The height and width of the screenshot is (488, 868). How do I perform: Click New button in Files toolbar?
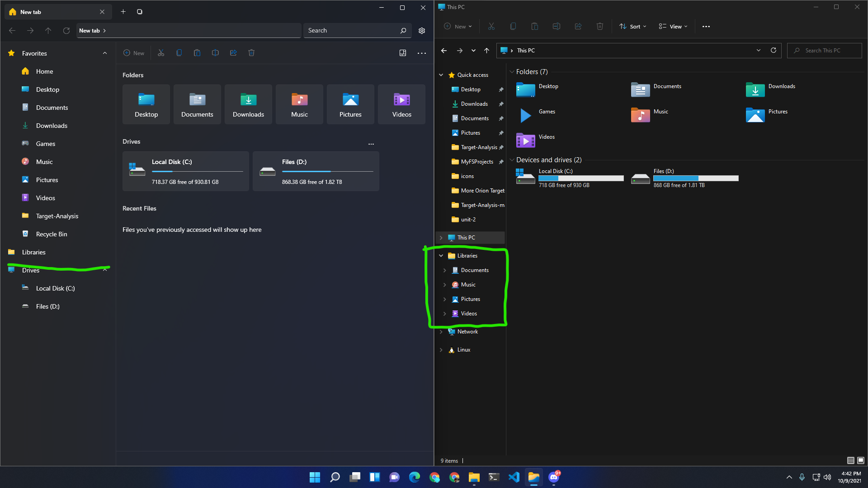[x=134, y=53]
